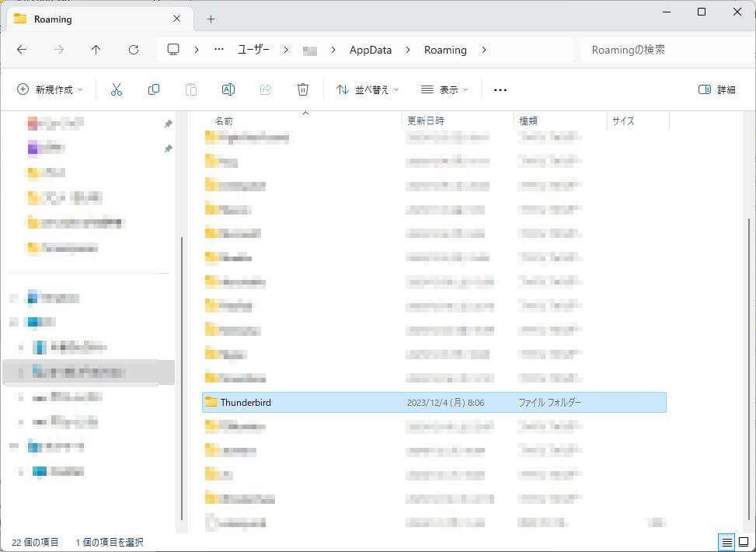Click the Delete trash can icon
This screenshot has height=552, width=756.
(303, 90)
